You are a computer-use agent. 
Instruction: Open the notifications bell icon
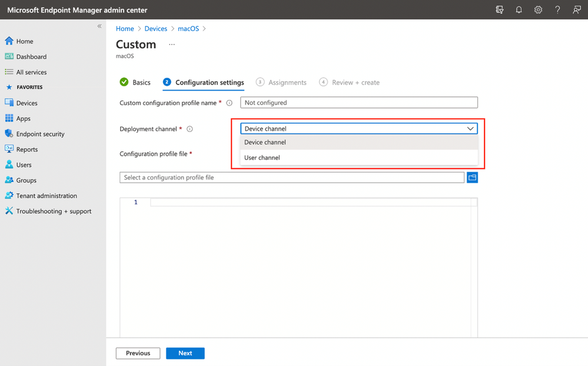click(x=519, y=10)
